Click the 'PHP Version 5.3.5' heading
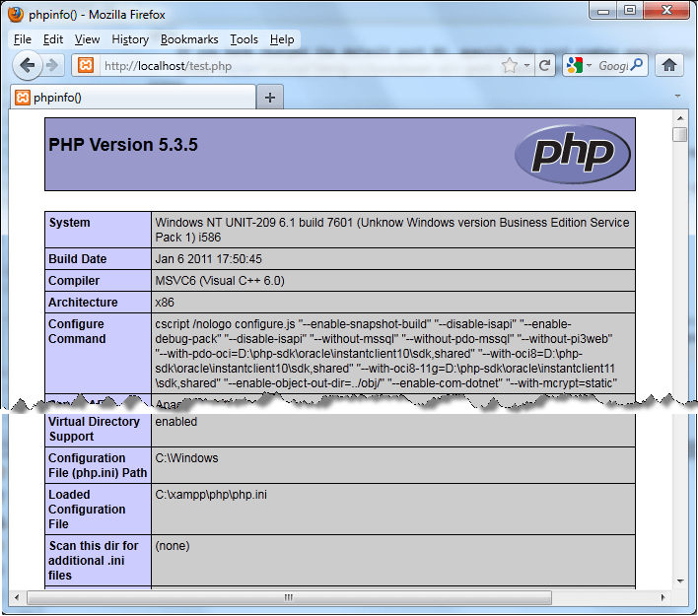Viewport: 698px width, 616px height. click(x=123, y=145)
